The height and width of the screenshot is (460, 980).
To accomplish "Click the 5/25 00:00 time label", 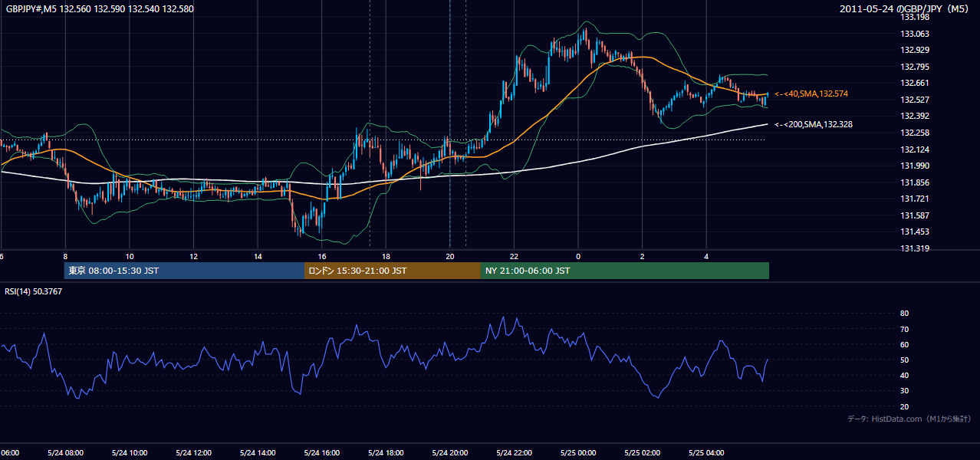I will [x=577, y=453].
